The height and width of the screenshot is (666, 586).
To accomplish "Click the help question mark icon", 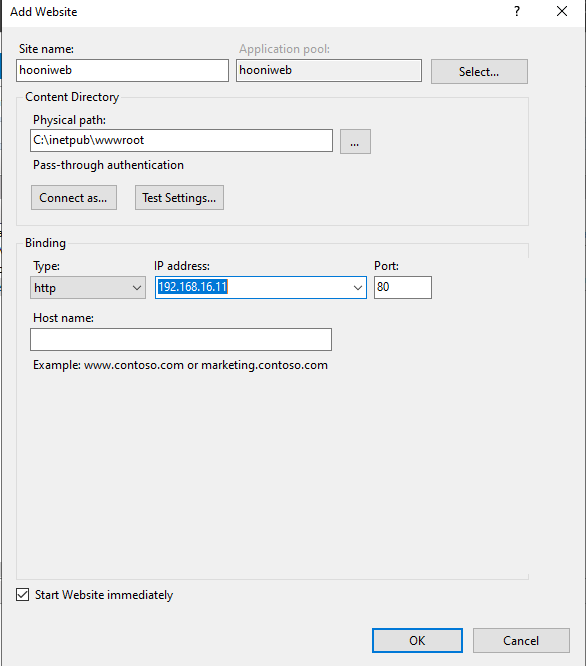I will (517, 11).
